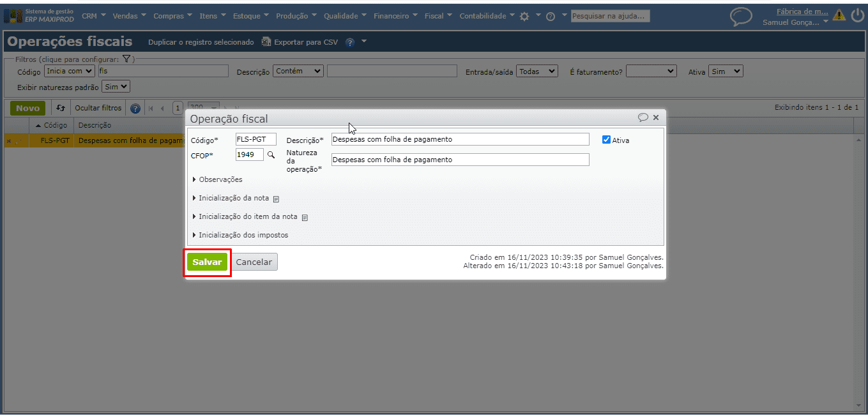Go to previous page pager icon
The height and width of the screenshot is (415, 868).
(x=162, y=109)
